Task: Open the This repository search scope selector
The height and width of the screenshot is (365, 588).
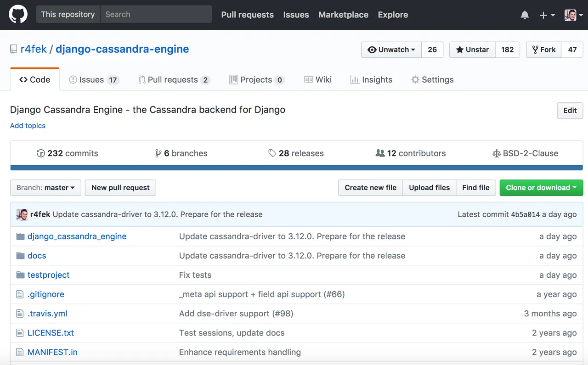Action: point(68,14)
